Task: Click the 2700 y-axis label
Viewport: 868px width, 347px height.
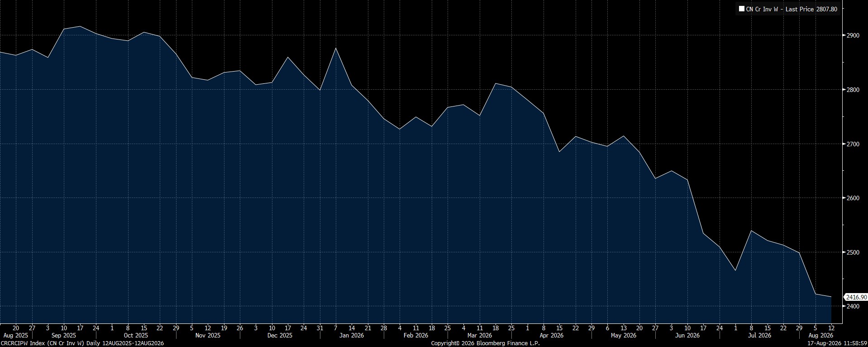Action: (x=853, y=144)
